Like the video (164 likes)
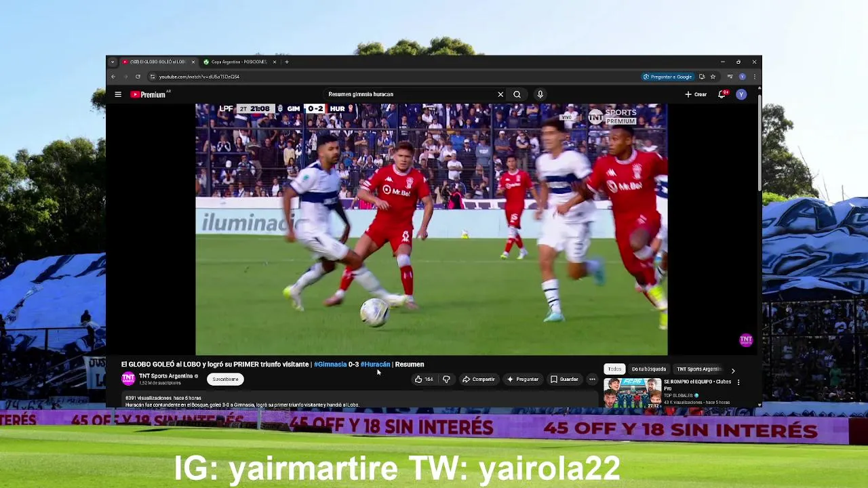This screenshot has width=868, height=488. (425, 380)
